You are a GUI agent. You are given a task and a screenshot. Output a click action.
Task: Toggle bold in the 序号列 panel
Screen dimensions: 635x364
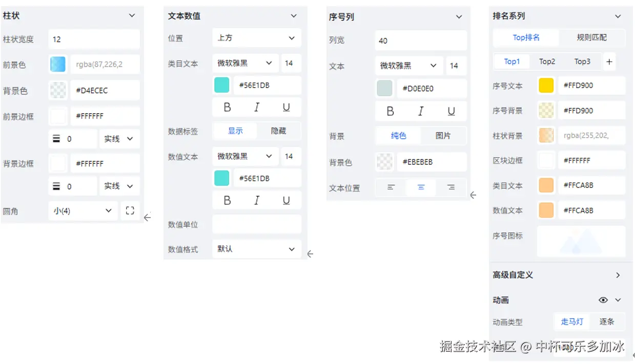tap(391, 111)
